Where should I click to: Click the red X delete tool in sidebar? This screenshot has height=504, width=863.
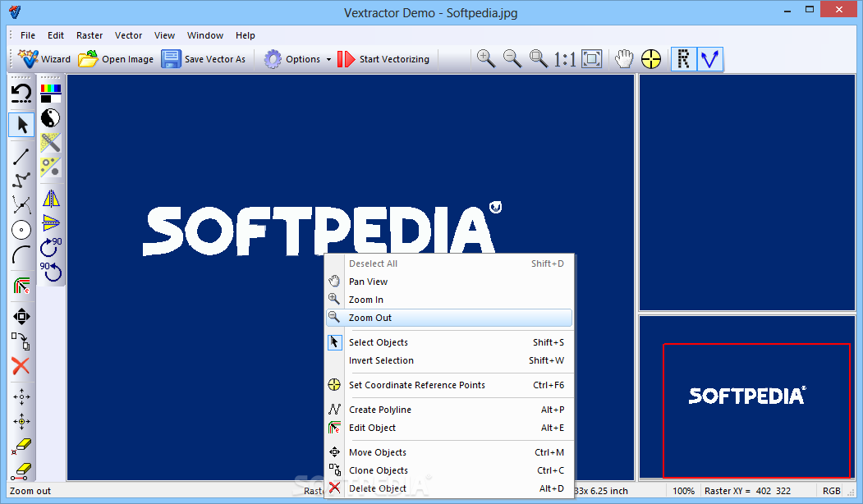point(21,366)
